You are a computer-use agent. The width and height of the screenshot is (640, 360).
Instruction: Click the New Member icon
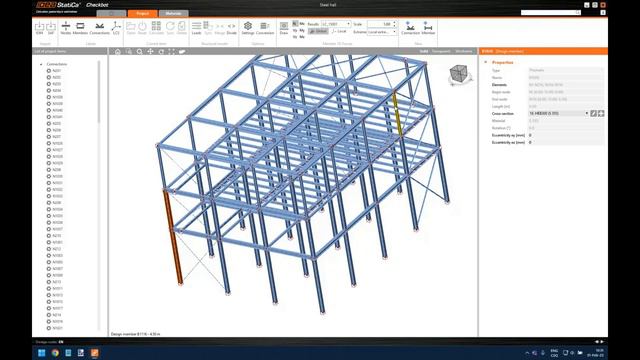coord(428,28)
